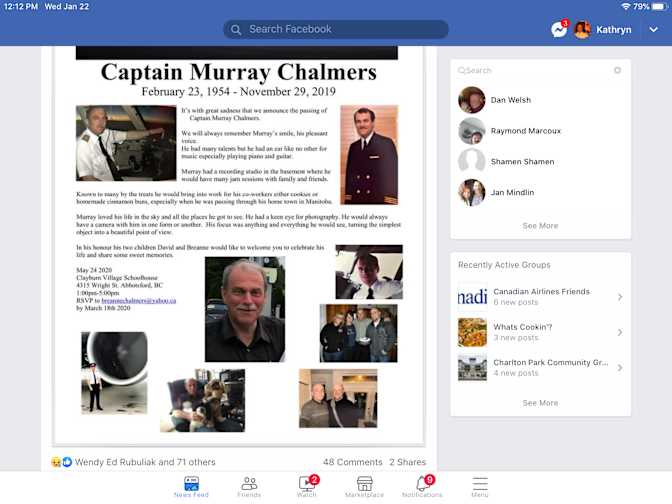
Task: Check the battery icon in status bar
Action: click(x=660, y=6)
